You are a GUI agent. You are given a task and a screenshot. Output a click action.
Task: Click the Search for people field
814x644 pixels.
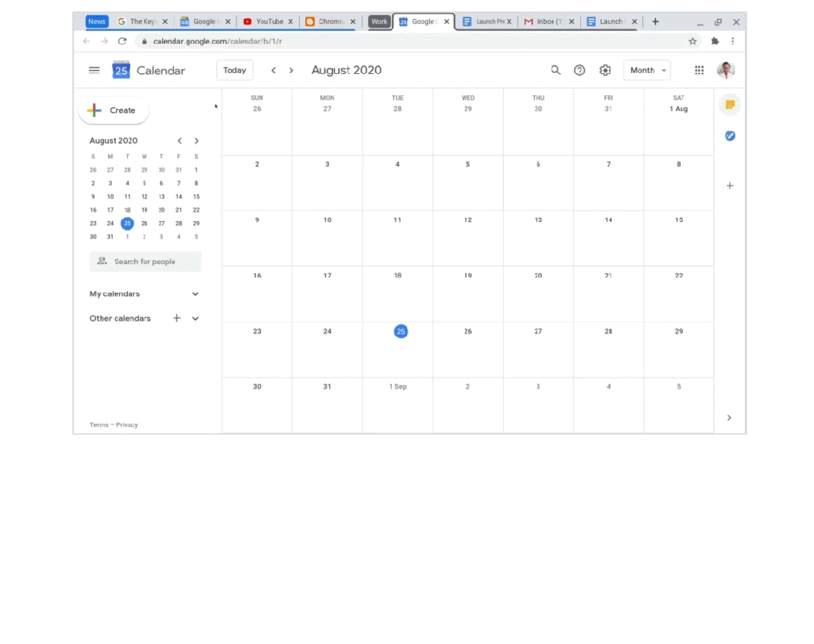145,262
